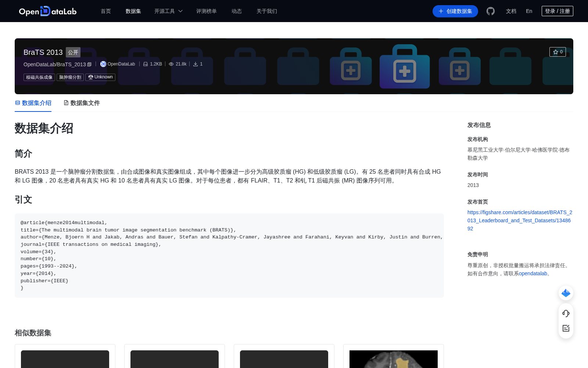Screen dimensions: 588x368
Task: Click the 创建数据集 button
Action: 455,11
